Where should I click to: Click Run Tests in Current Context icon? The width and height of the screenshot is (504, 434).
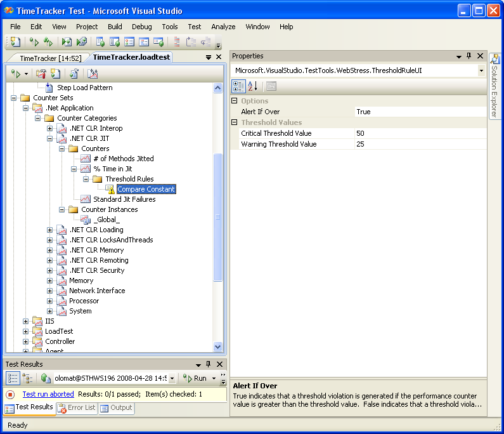(34, 42)
